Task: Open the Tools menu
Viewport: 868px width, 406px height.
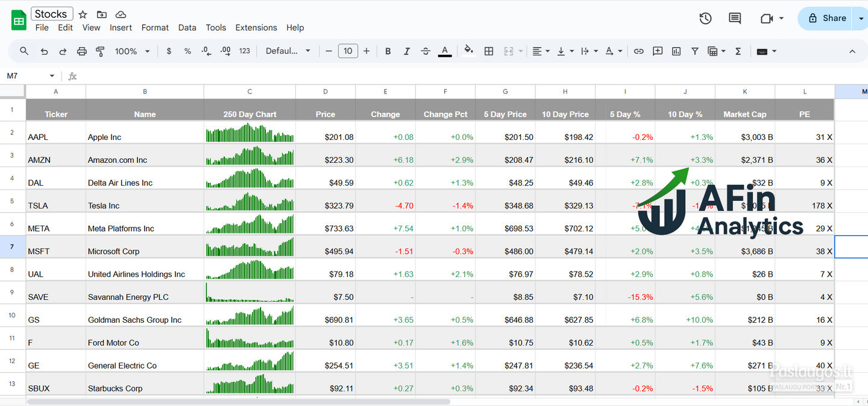Action: click(x=216, y=28)
